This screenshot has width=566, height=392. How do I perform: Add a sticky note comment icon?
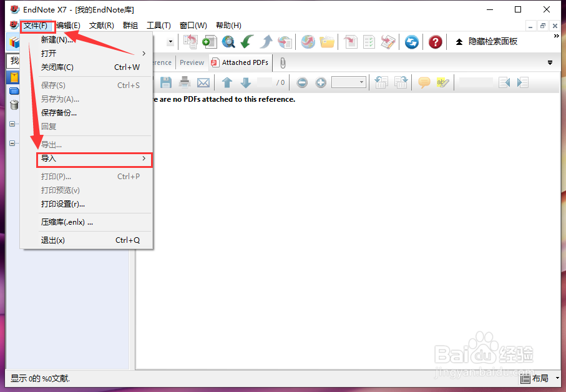(x=424, y=82)
